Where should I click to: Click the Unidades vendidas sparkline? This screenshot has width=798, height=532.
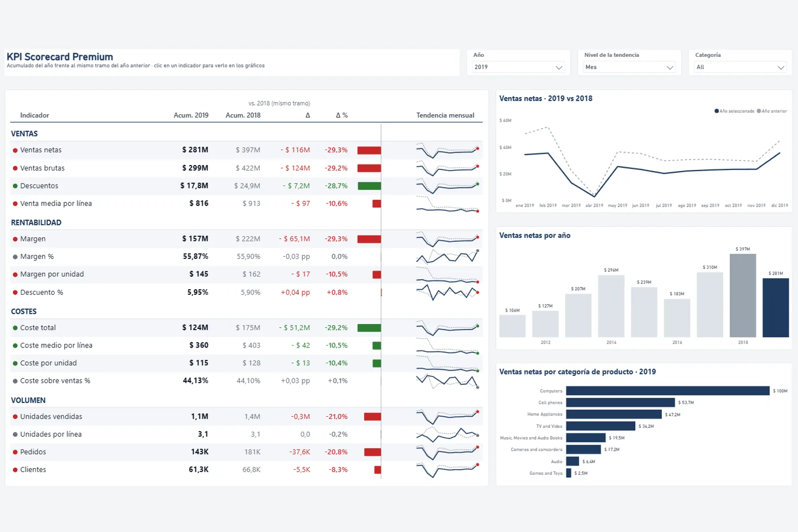coord(448,416)
